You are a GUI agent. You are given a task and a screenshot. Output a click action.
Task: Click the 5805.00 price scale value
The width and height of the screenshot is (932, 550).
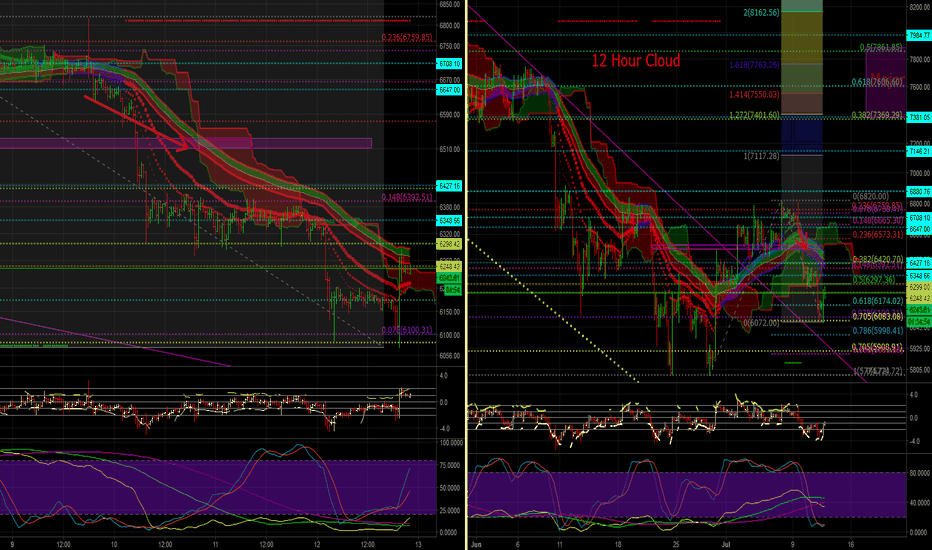(x=919, y=369)
